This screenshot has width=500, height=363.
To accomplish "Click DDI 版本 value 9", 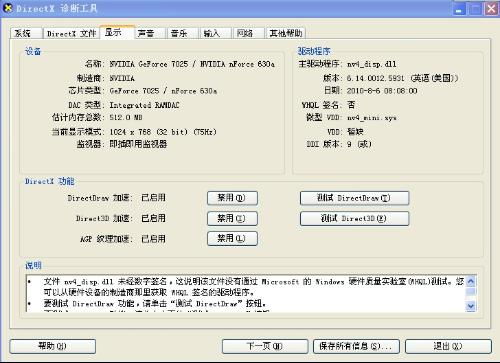I will (359, 144).
